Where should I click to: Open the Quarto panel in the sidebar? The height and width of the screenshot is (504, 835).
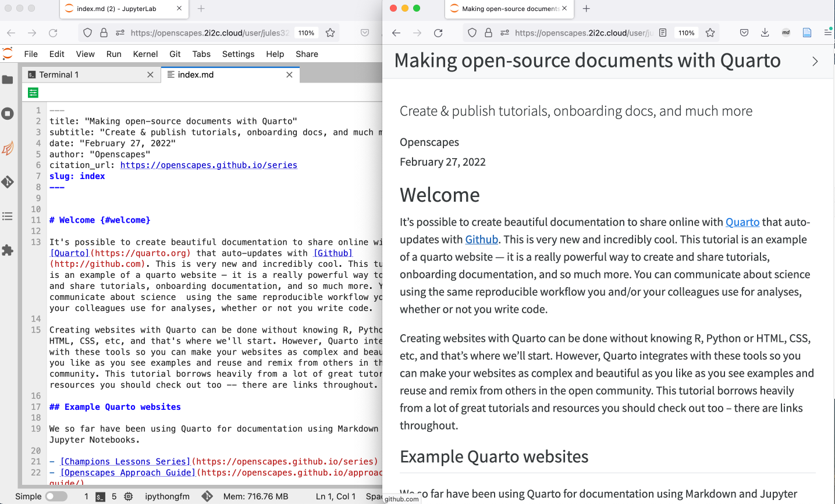8,148
